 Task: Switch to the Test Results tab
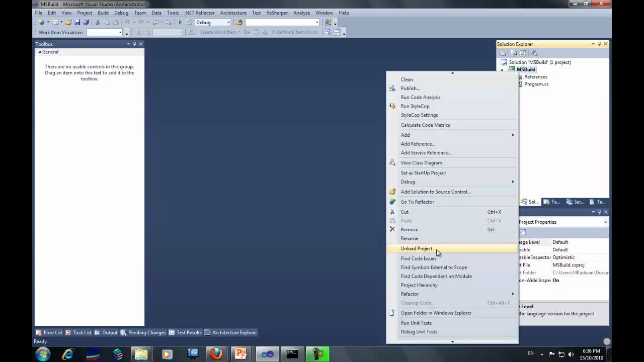coord(185,332)
